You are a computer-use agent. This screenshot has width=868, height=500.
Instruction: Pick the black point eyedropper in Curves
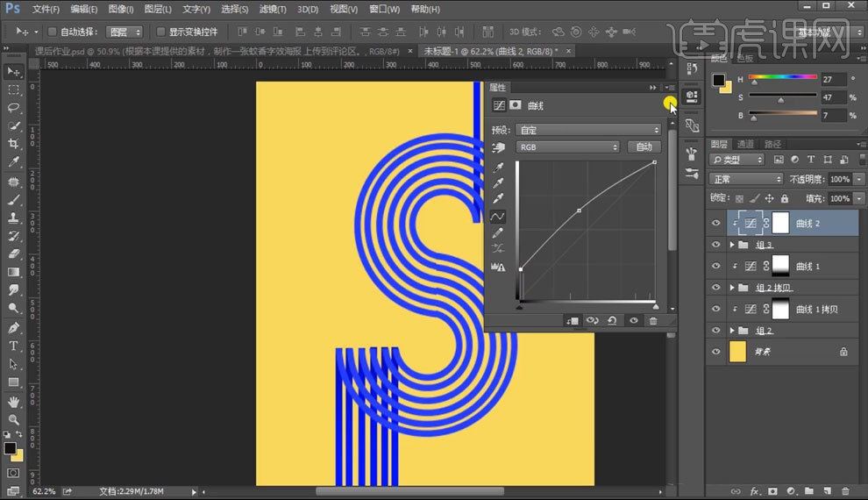[498, 168]
